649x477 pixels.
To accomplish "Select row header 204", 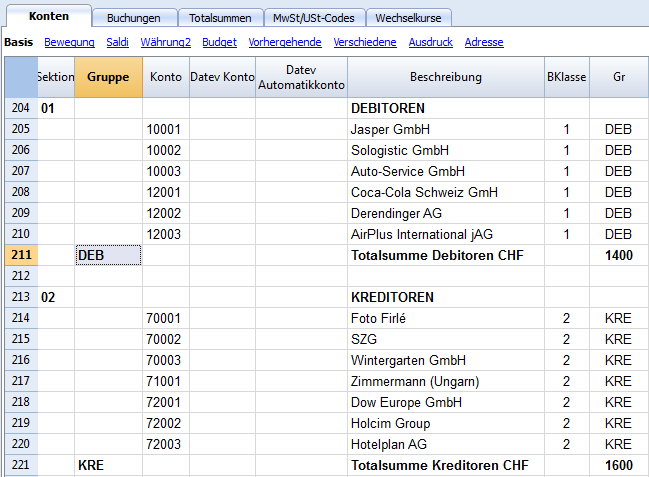I will point(21,108).
